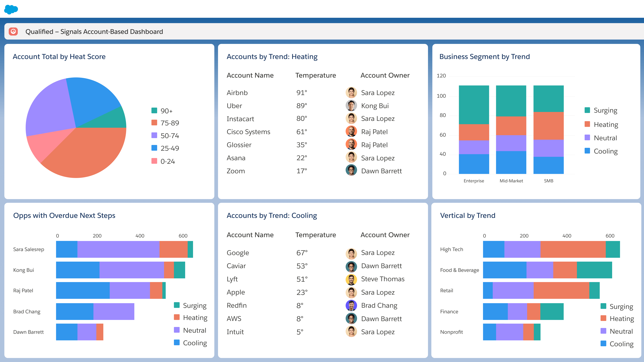Click Neutral legend swatch in Business Segment chart
Viewport: 644px width, 362px height.
tap(587, 138)
